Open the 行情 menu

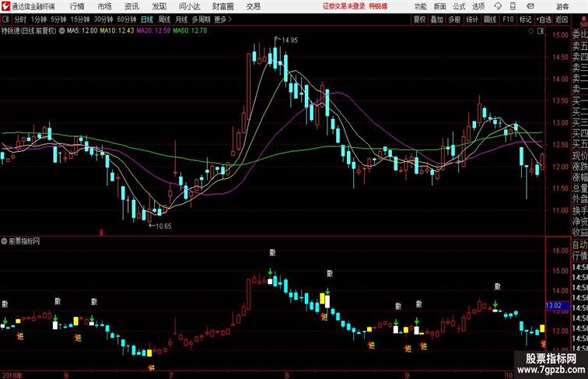[77, 6]
